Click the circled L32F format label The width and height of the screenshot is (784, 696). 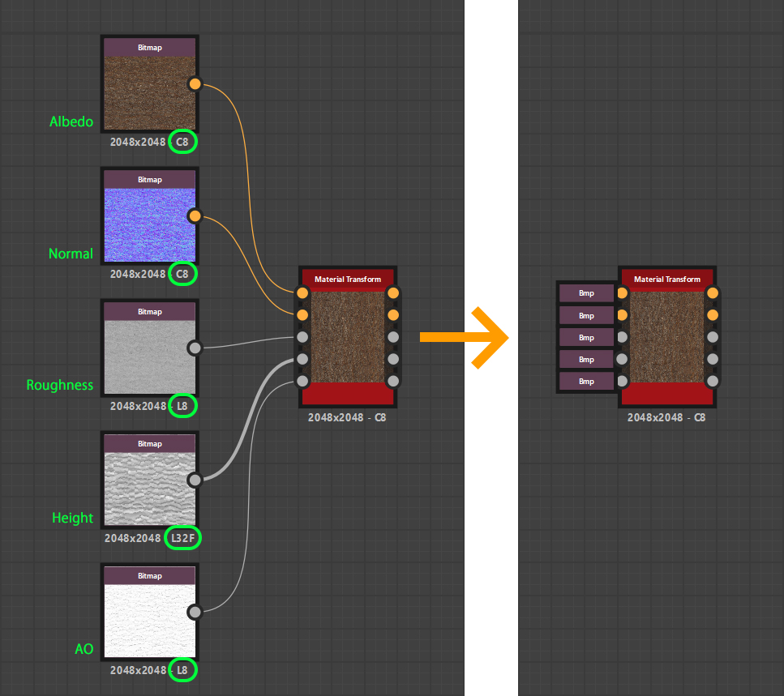[182, 538]
